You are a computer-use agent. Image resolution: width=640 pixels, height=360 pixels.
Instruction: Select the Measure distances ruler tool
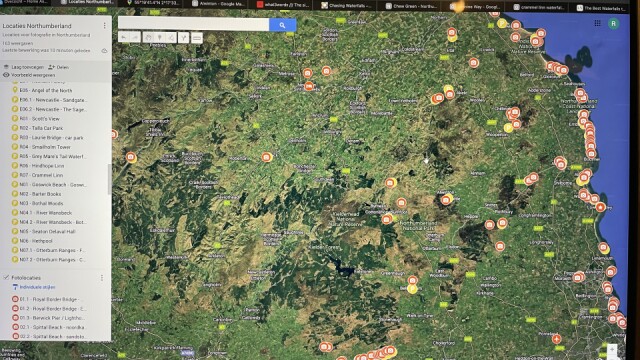click(x=197, y=38)
